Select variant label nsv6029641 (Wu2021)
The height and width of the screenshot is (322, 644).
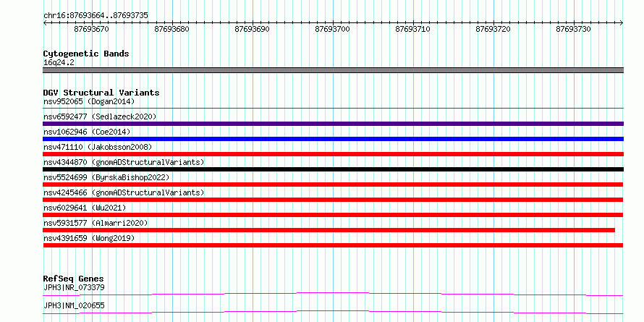click(85, 208)
